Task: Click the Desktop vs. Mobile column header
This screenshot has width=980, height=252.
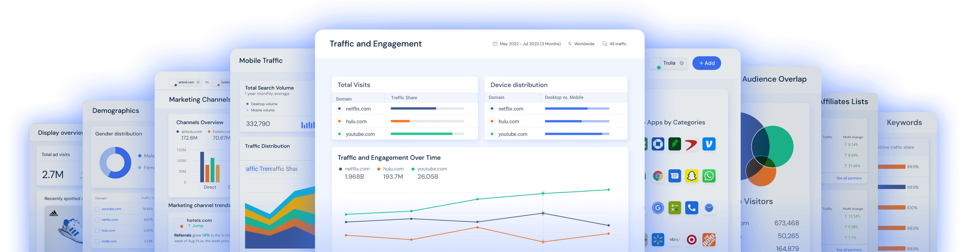Action: point(564,97)
